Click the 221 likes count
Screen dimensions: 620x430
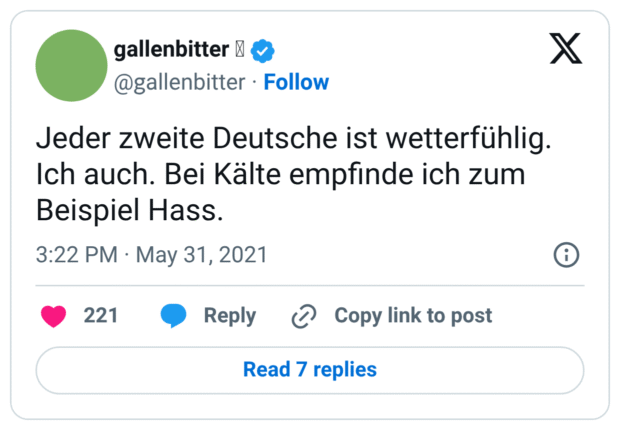(x=101, y=316)
